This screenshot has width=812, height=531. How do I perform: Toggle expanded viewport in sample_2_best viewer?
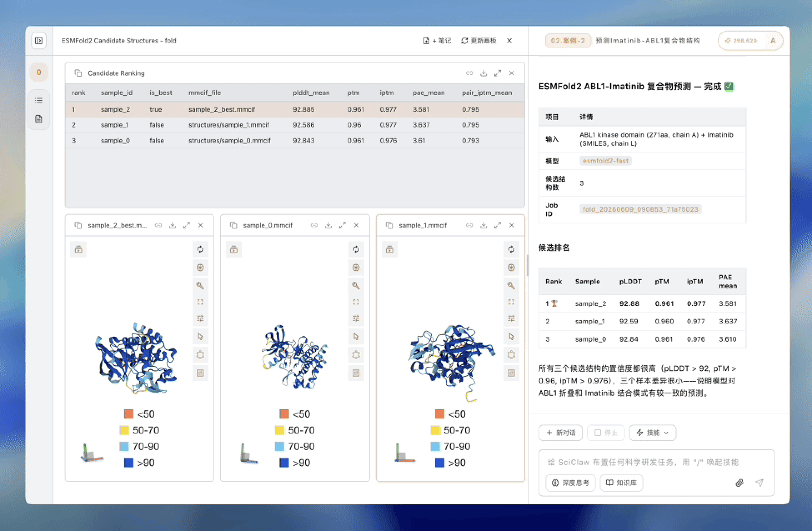tap(200, 302)
